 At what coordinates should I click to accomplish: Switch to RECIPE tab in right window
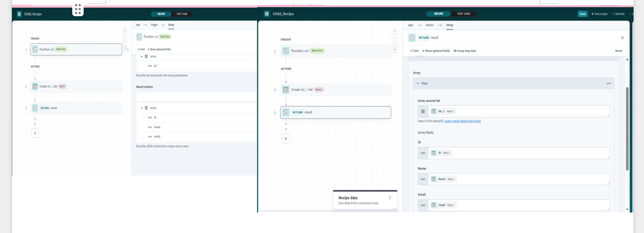pos(439,14)
